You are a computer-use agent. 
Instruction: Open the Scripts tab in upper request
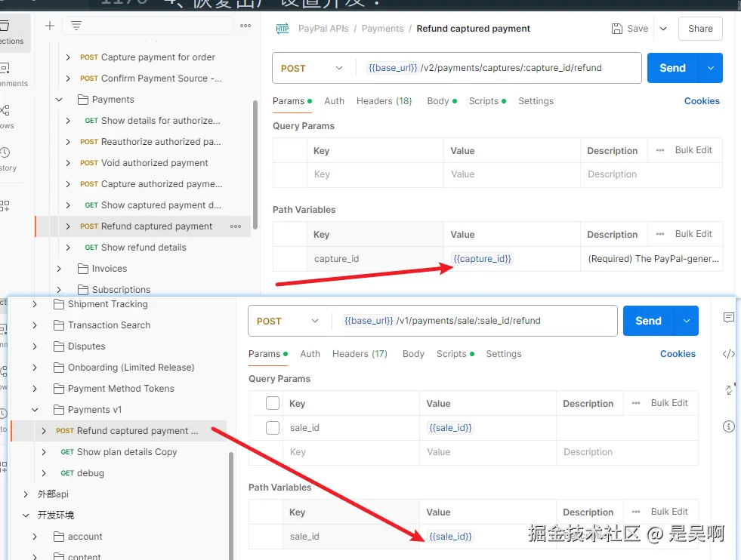(x=487, y=101)
